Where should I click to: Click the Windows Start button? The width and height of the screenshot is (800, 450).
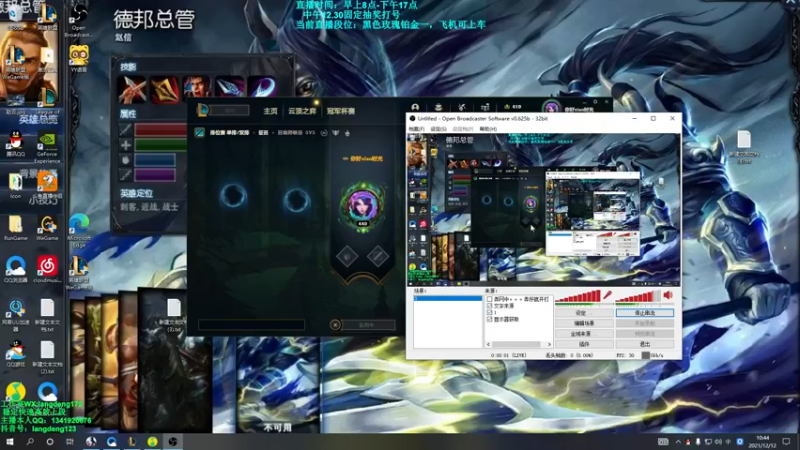[x=10, y=441]
